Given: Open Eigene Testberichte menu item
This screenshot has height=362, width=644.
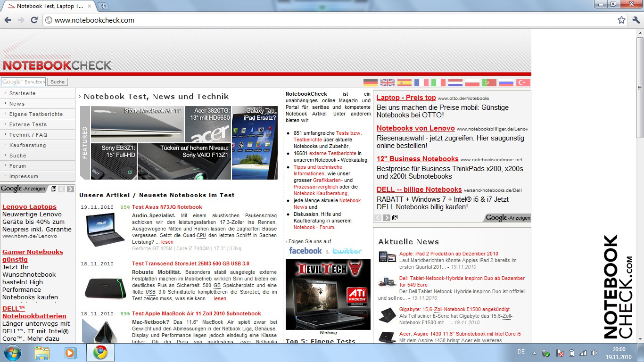Looking at the screenshot, I should coord(38,114).
